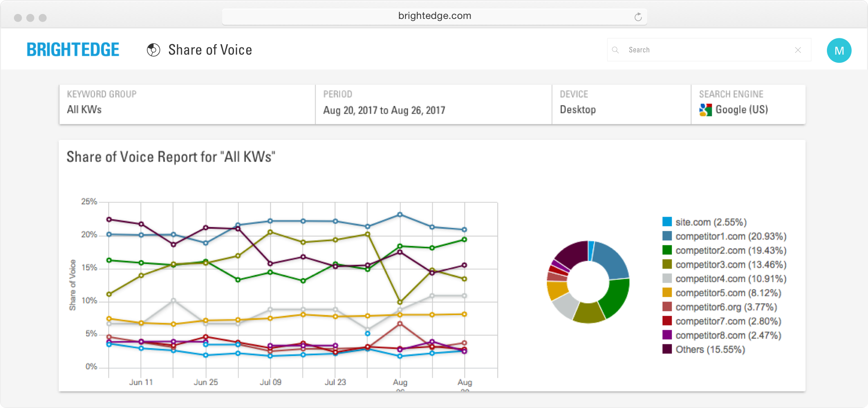This screenshot has width=868, height=408.
Task: Type in the Search input field
Action: point(705,50)
